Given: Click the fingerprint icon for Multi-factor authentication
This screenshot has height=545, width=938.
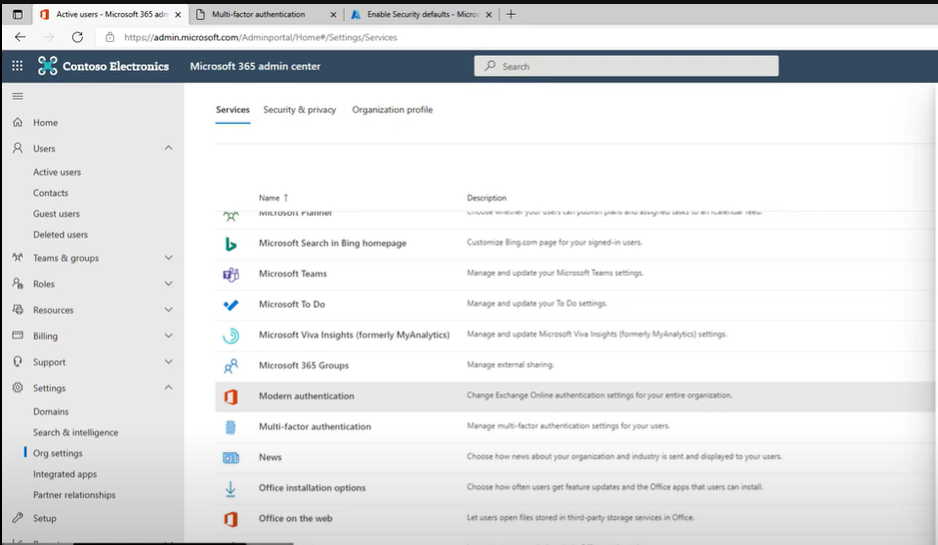Looking at the screenshot, I should 230,427.
